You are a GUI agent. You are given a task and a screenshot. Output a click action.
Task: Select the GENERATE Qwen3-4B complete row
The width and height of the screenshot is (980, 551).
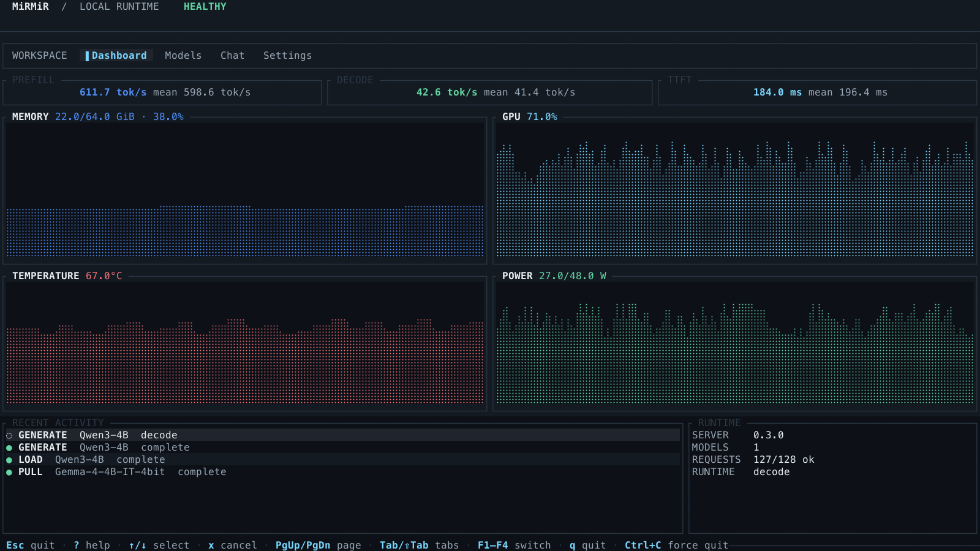point(343,448)
